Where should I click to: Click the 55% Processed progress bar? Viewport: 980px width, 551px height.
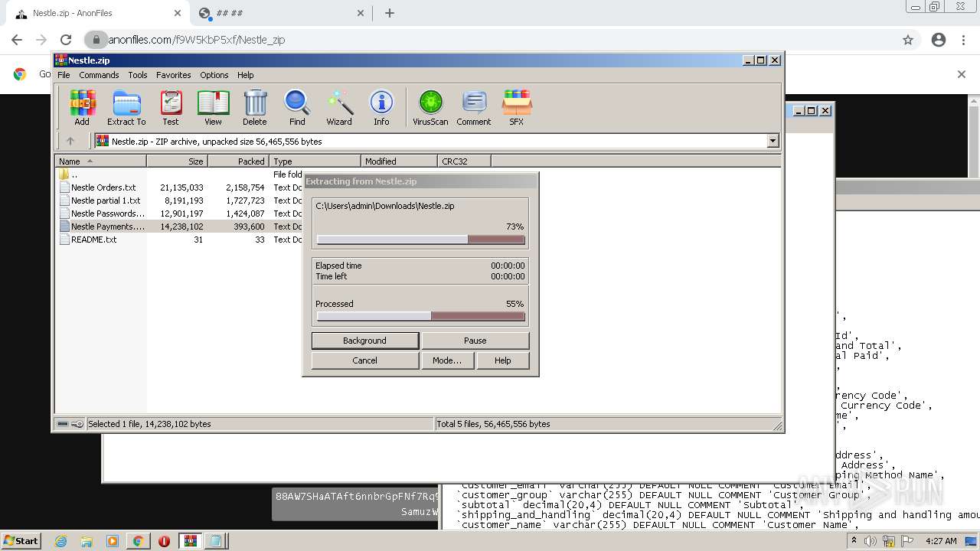421,316
